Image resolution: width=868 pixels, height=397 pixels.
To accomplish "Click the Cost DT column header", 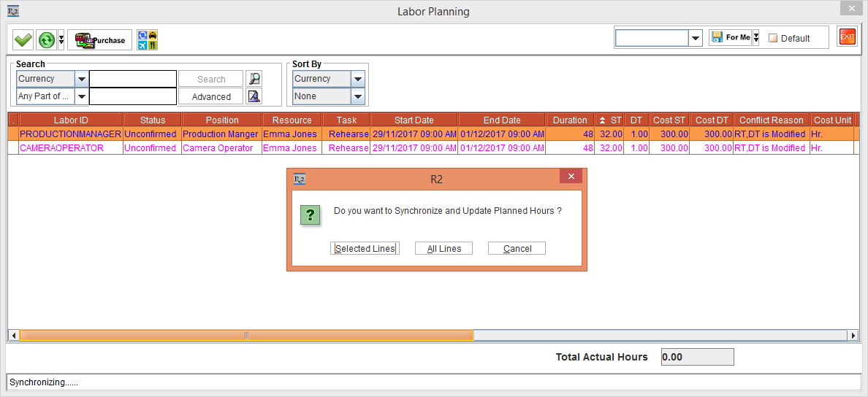I will (x=712, y=120).
